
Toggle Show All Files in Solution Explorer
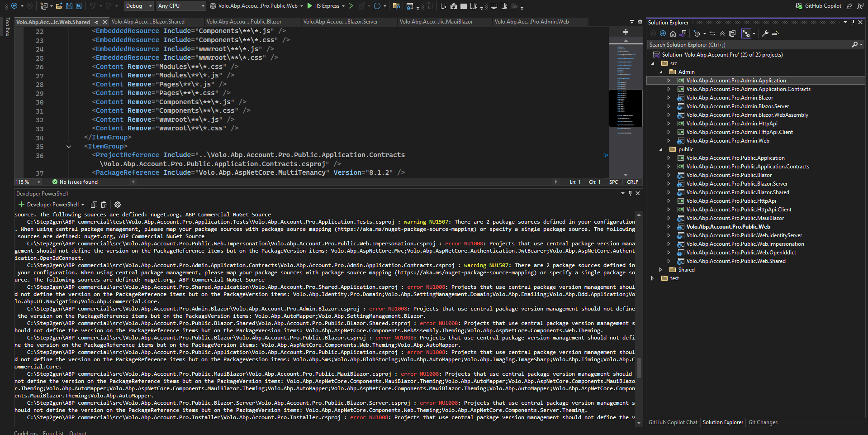732,33
